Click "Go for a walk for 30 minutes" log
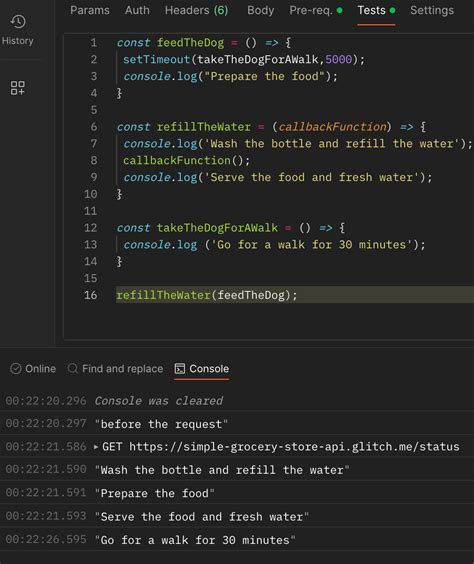The image size is (474, 564). pos(195,540)
